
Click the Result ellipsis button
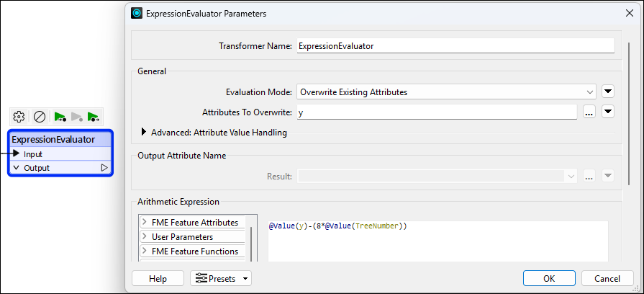tap(589, 177)
